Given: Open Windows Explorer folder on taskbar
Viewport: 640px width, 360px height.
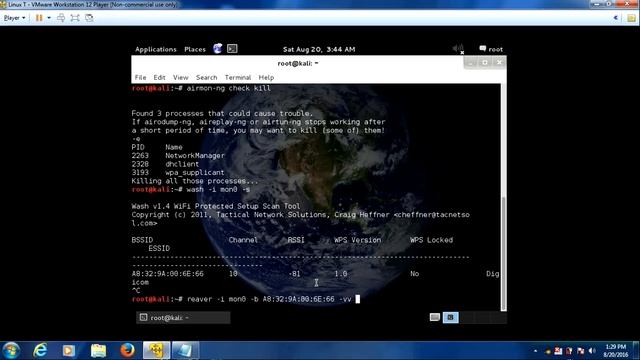Looking at the screenshot, I should (98, 351).
